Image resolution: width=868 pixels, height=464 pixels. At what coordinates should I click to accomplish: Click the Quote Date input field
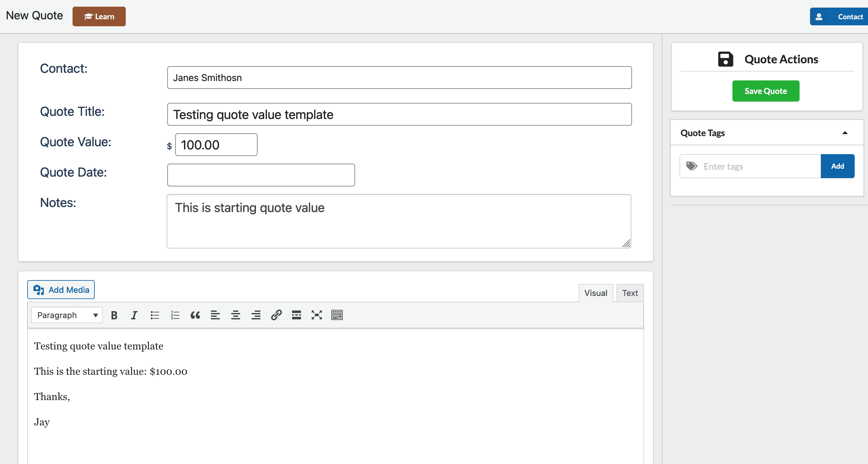tap(261, 175)
